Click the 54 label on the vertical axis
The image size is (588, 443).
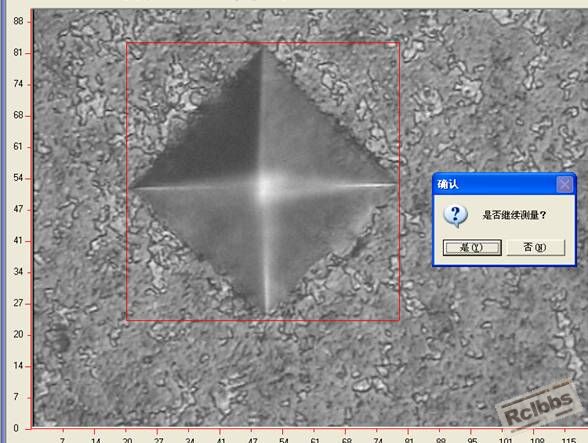pyautogui.click(x=18, y=178)
